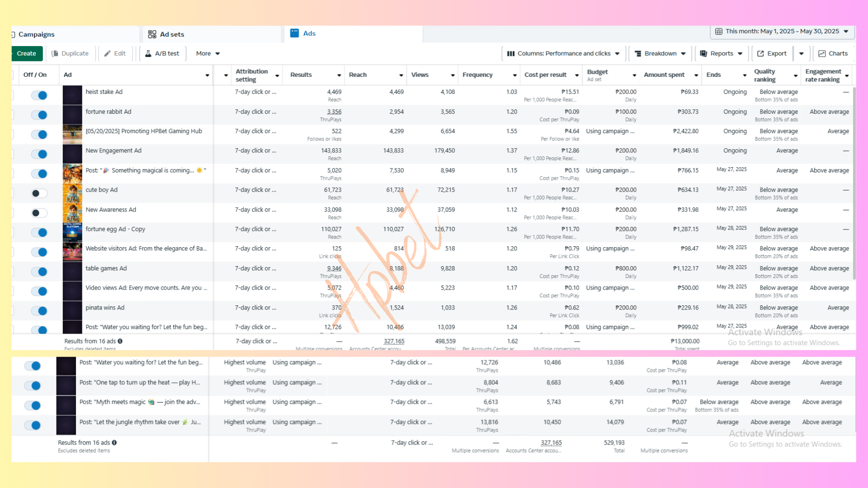
Task: Open the date range picker for this month
Action: (782, 31)
